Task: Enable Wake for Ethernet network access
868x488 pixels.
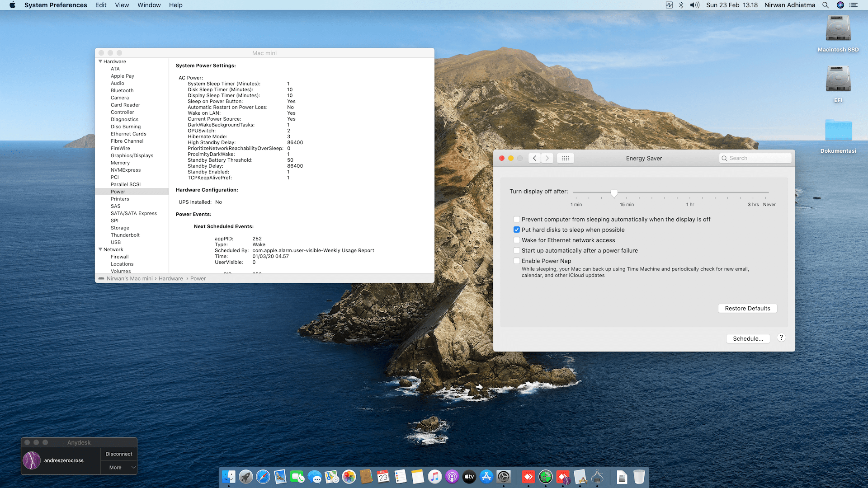Action: [x=517, y=240]
